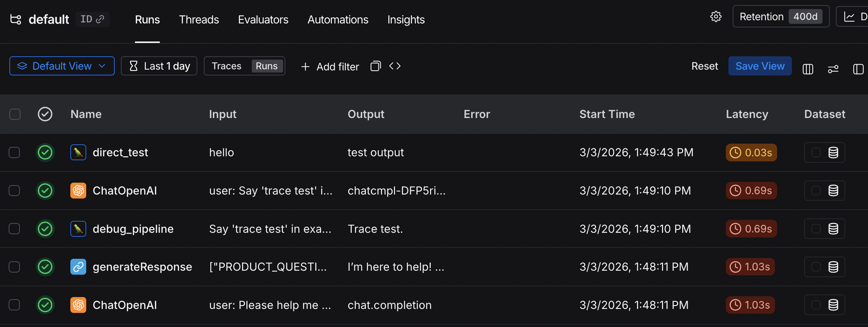Open the Insights tab

click(x=406, y=20)
